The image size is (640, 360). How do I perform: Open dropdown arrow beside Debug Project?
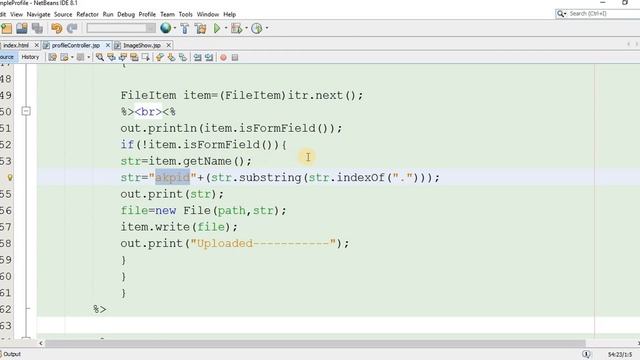[x=246, y=28]
